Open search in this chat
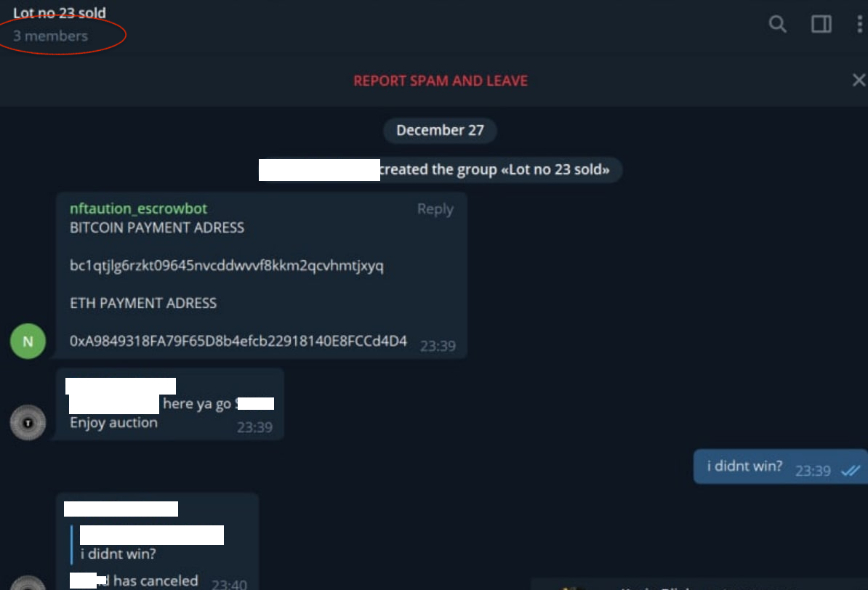 [x=777, y=24]
